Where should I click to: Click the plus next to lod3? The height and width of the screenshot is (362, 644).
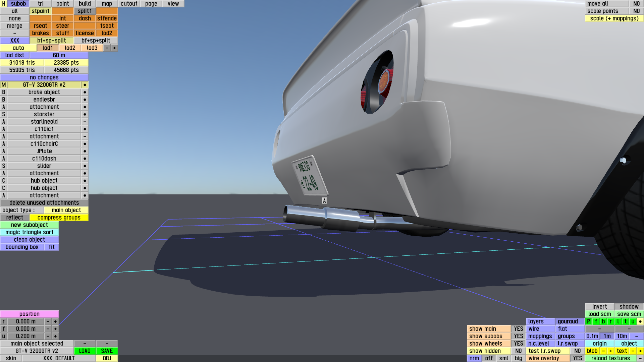pos(114,48)
